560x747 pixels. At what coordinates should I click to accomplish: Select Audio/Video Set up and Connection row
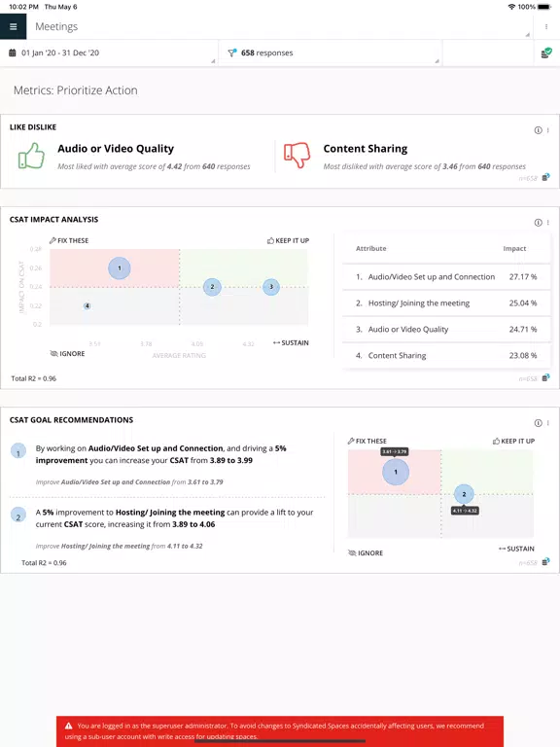(x=446, y=277)
